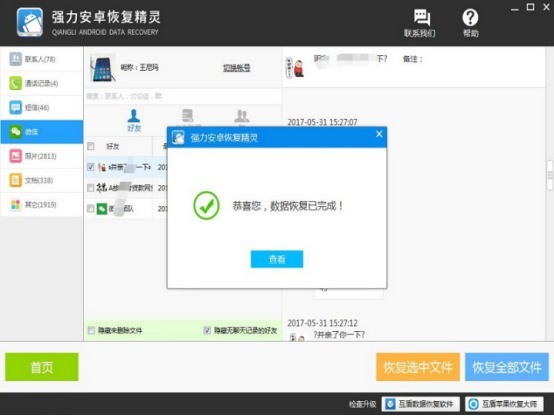Screen dimensions: 554x416
Task: Select the 微信 WeChat category
Action: point(42,132)
